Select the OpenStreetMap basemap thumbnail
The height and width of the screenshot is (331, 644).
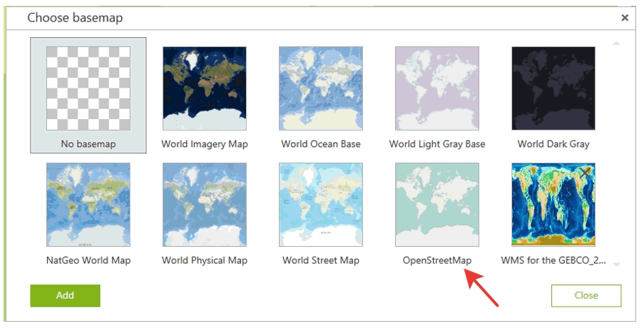tap(437, 205)
